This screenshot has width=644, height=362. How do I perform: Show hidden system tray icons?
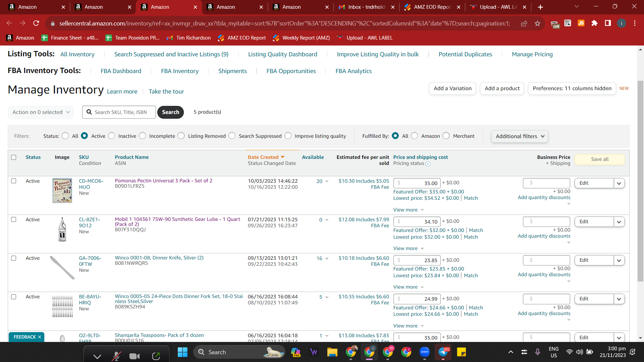click(511, 352)
